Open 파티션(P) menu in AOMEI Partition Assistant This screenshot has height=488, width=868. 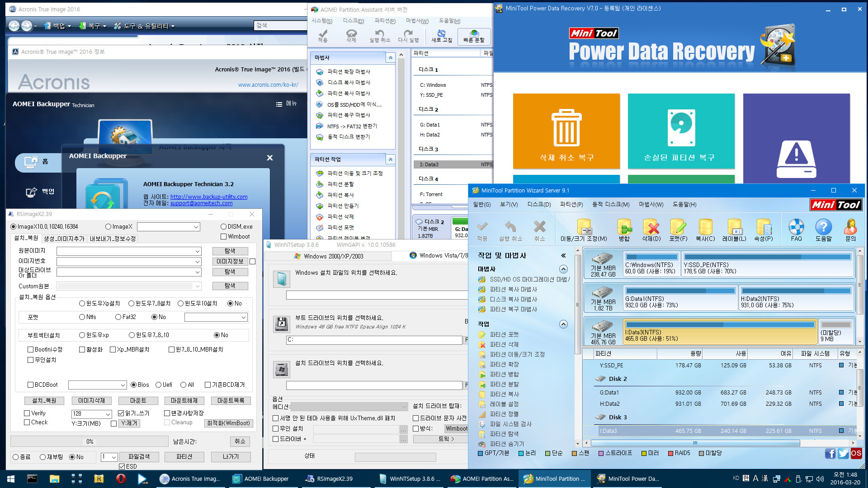tap(385, 21)
